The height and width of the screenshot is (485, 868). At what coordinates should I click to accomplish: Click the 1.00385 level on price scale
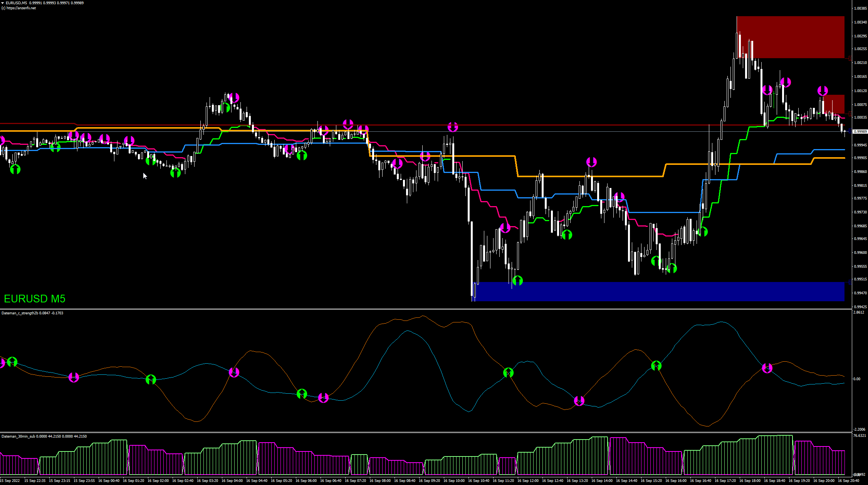click(860, 8)
